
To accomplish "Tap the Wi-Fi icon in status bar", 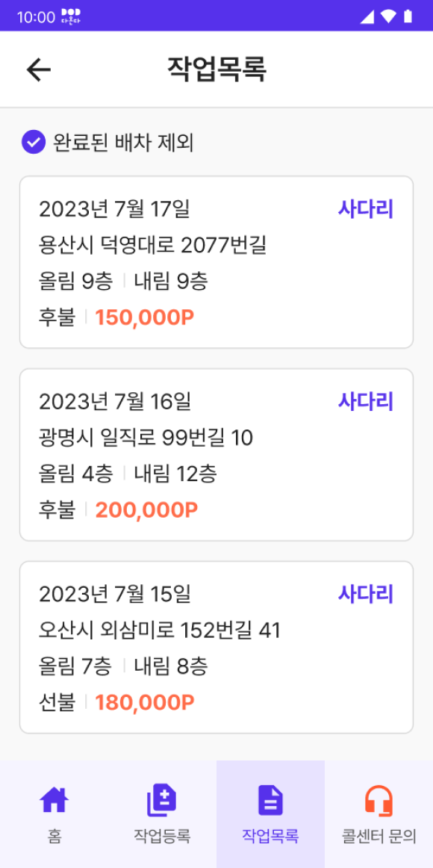I will tap(388, 16).
